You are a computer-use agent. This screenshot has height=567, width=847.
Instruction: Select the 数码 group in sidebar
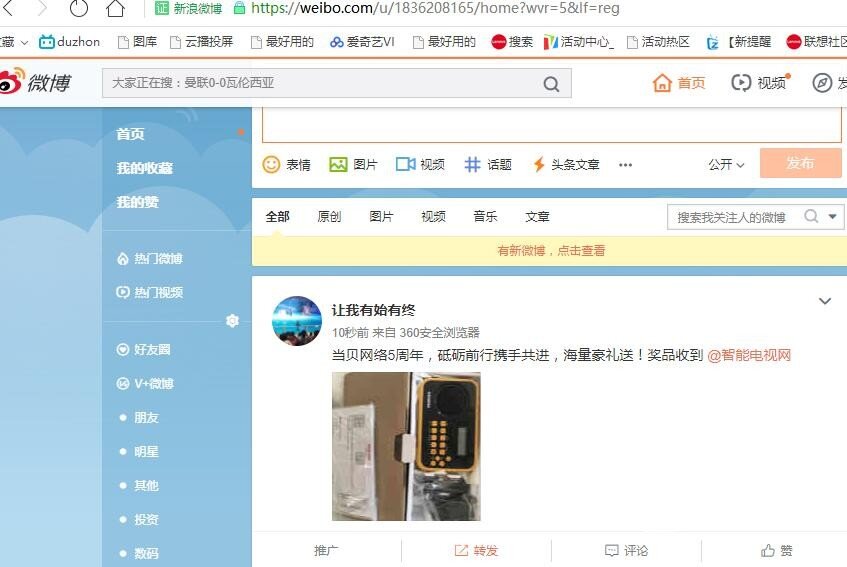[146, 554]
